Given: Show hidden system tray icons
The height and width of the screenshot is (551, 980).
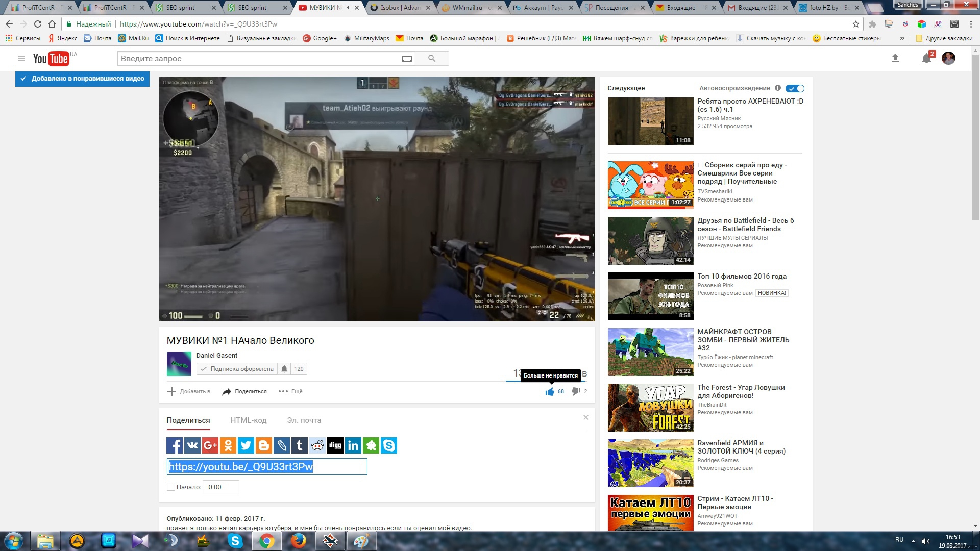Looking at the screenshot, I should click(x=913, y=541).
